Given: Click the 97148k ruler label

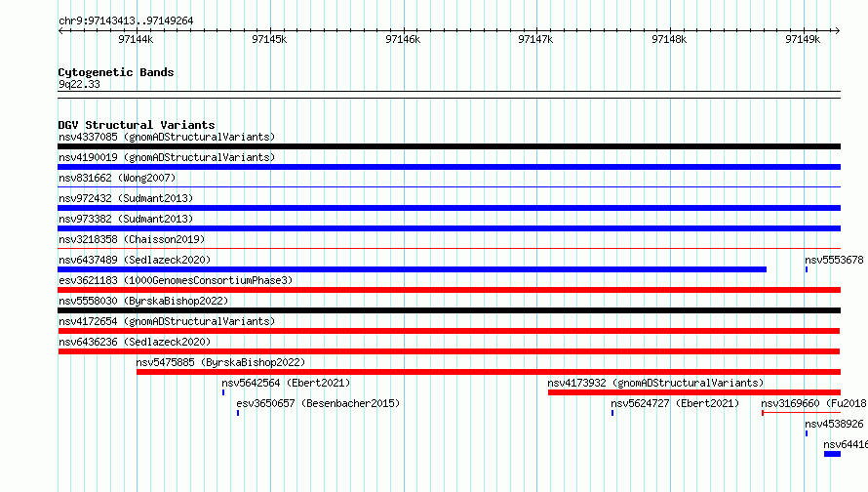Looking at the screenshot, I should point(669,39).
